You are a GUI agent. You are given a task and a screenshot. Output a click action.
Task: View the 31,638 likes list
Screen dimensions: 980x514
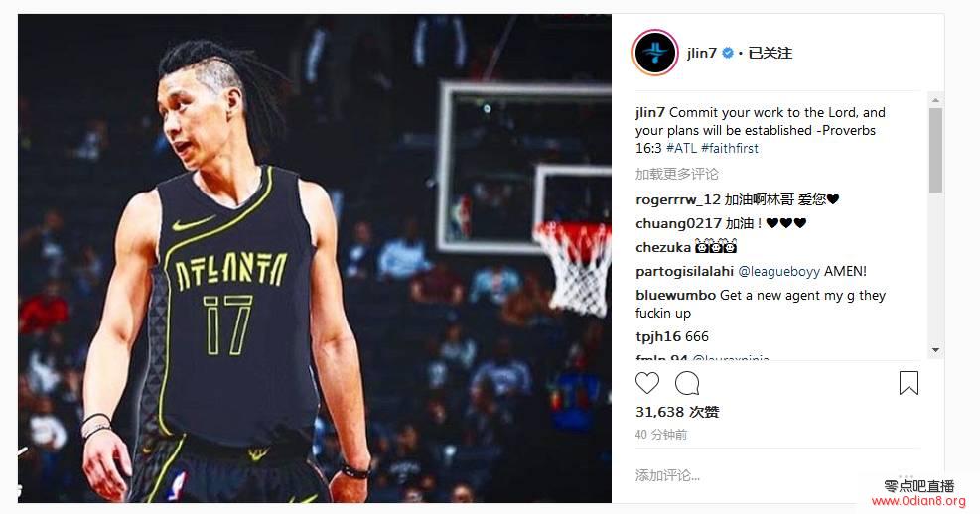677,412
